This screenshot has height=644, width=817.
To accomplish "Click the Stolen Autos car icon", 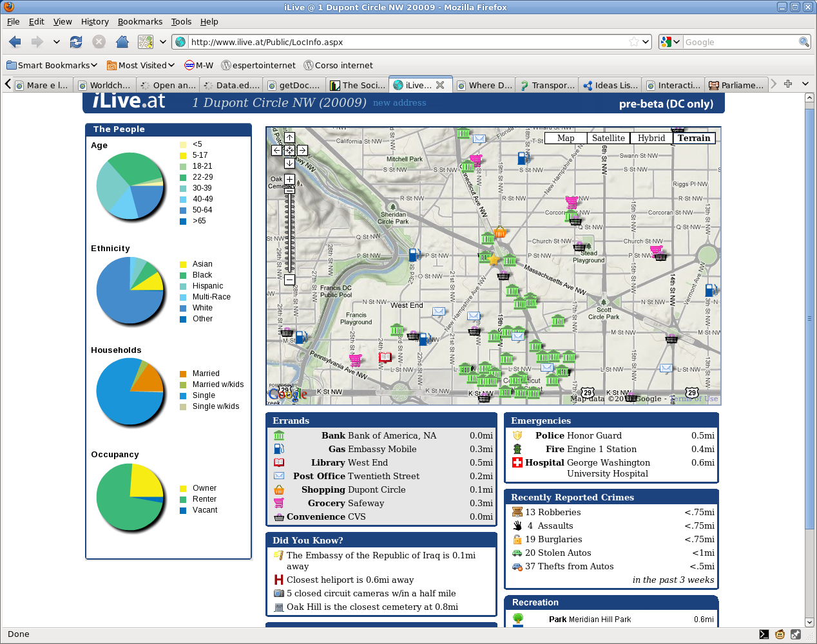I will 517,553.
